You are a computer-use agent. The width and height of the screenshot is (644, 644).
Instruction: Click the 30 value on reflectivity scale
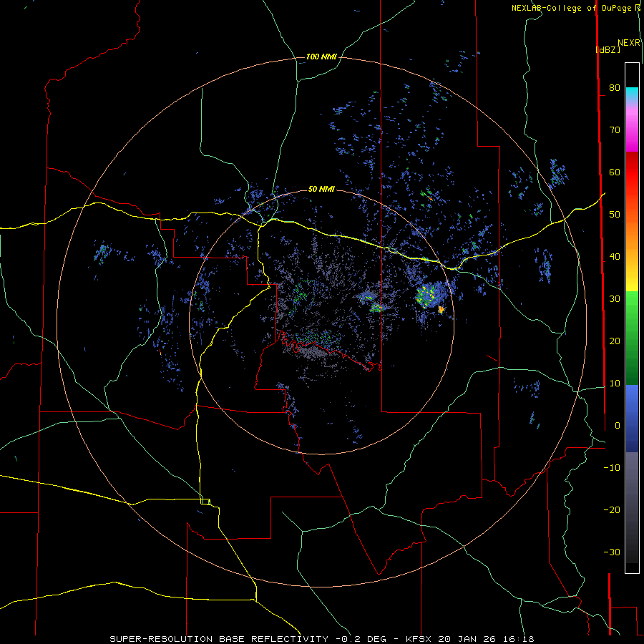coord(615,299)
